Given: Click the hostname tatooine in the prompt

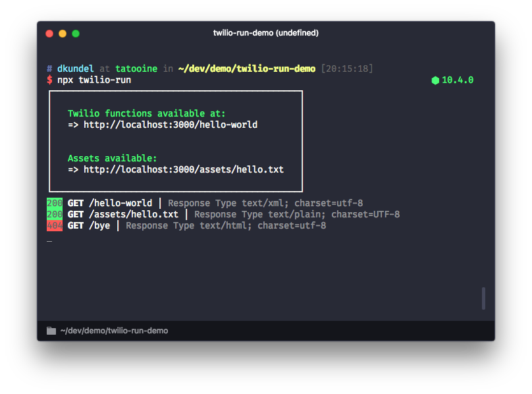Looking at the screenshot, I should [136, 69].
